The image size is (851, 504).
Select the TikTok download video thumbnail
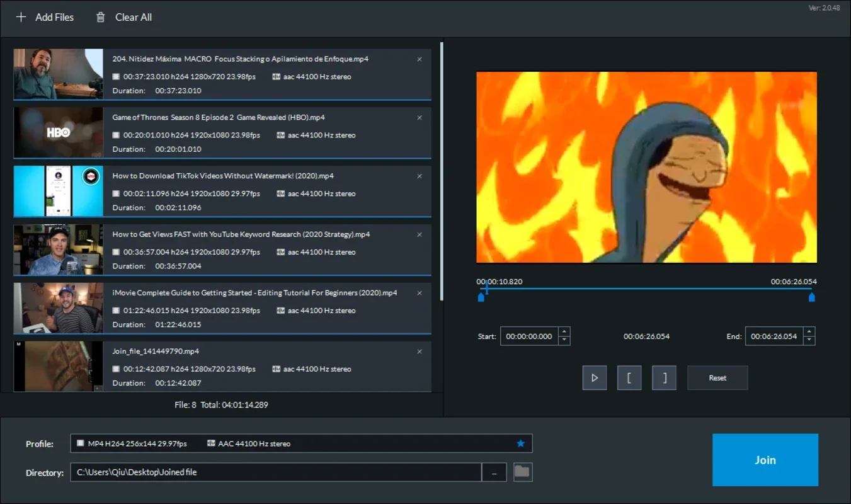[58, 191]
